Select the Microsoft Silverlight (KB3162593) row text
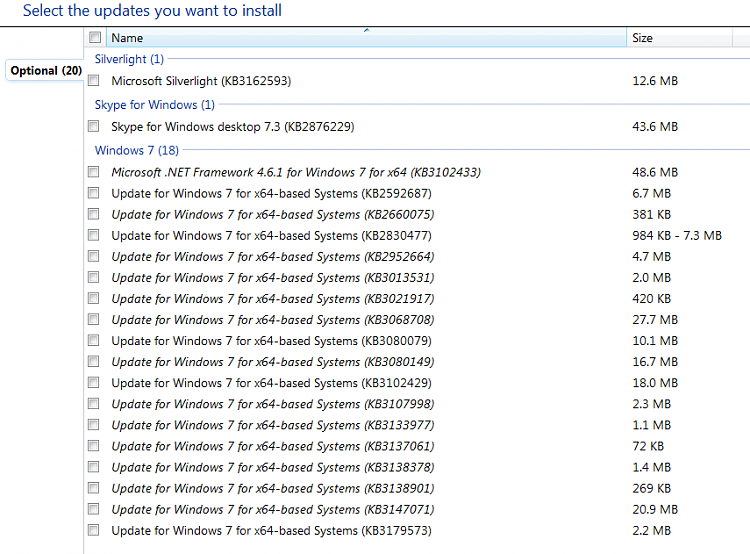This screenshot has width=750, height=554. 201,81
